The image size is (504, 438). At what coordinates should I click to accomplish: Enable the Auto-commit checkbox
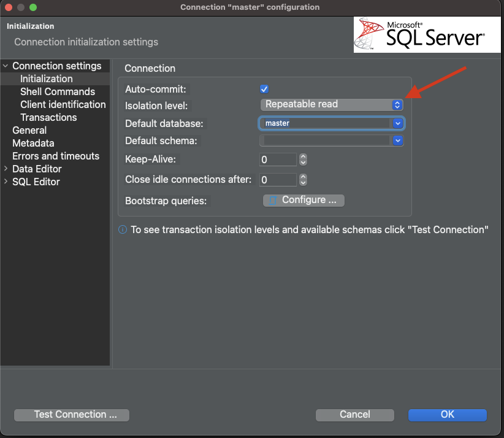(x=264, y=88)
